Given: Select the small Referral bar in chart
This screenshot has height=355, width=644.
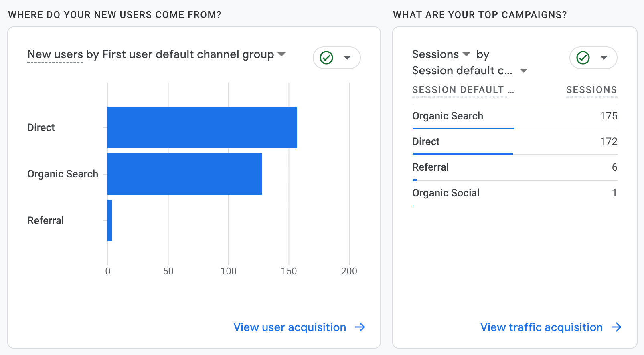Looking at the screenshot, I should pyautogui.click(x=110, y=220).
